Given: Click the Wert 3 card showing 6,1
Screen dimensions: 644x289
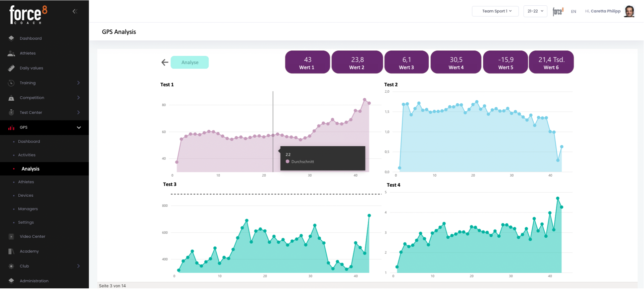Looking at the screenshot, I should 407,62.
